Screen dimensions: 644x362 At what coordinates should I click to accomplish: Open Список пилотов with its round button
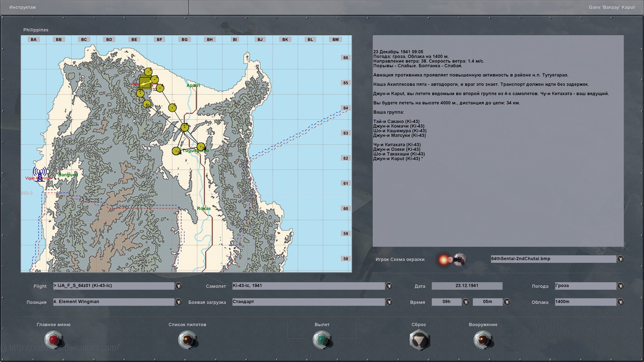[x=187, y=340]
